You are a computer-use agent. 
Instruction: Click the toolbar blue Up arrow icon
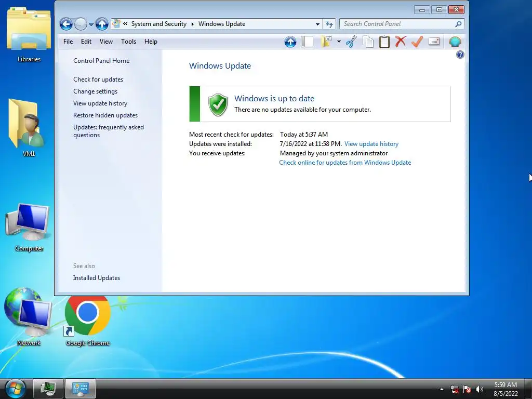click(x=290, y=42)
